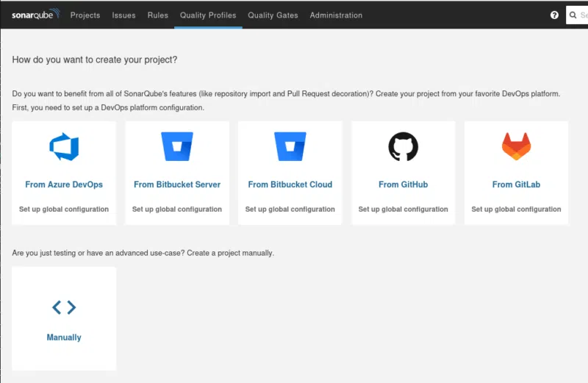
Task: Set up global configuration for Azure DevOps
Action: click(64, 210)
